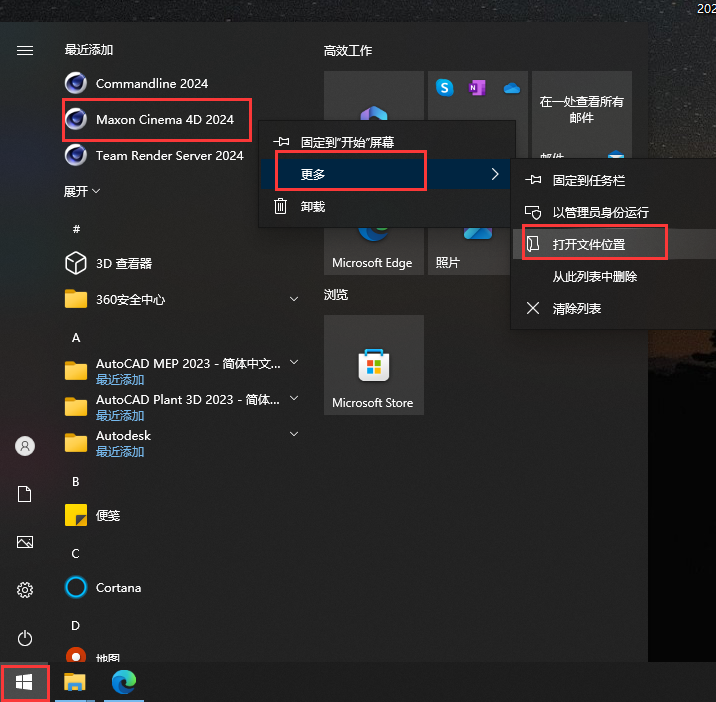The height and width of the screenshot is (702, 716).
Task: Open the Skype tile icon
Action: coord(444,87)
